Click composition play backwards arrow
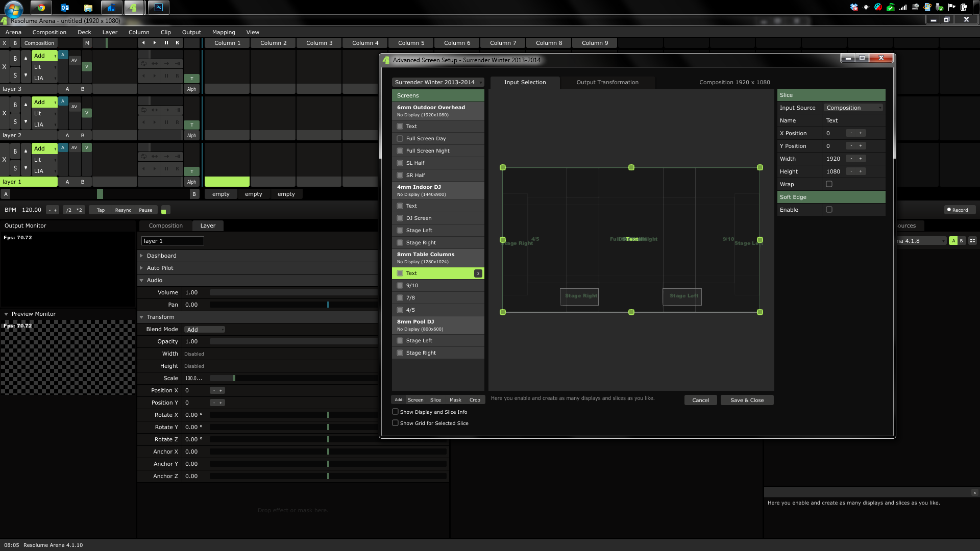The image size is (980, 551). click(x=143, y=43)
